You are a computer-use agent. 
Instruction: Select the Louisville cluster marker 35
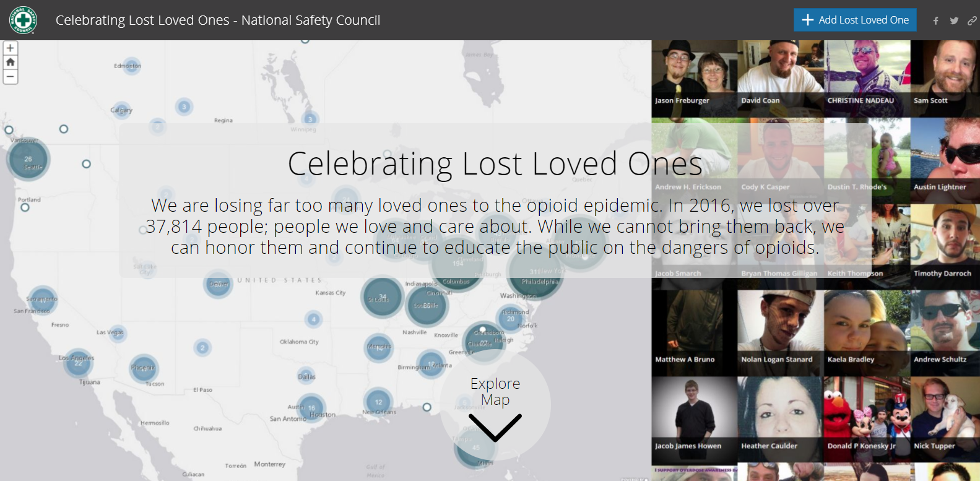[x=427, y=306]
